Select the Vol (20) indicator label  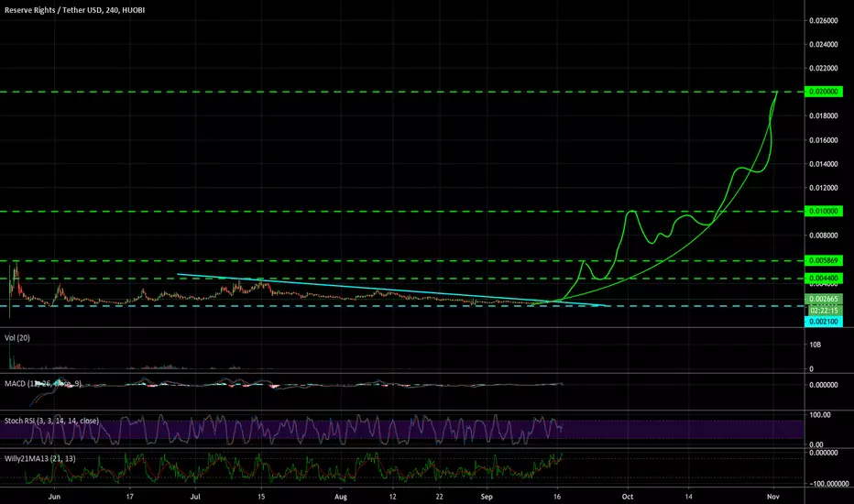point(16,338)
